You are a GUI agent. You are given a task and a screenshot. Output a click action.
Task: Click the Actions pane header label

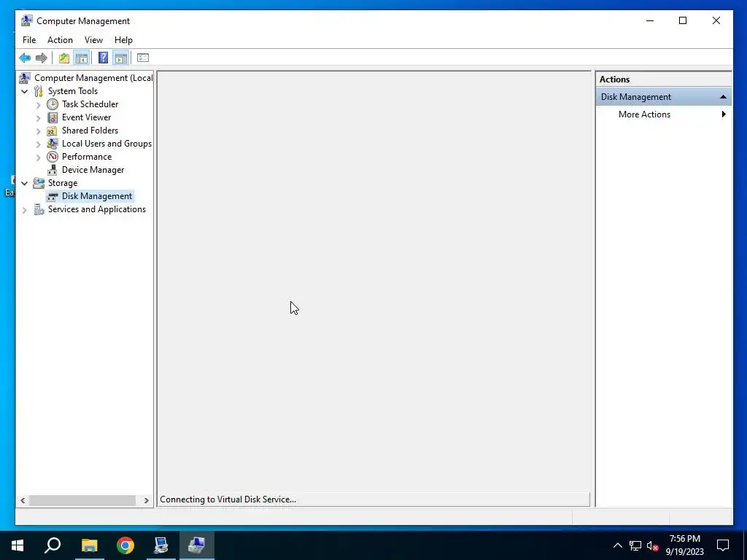(x=614, y=79)
